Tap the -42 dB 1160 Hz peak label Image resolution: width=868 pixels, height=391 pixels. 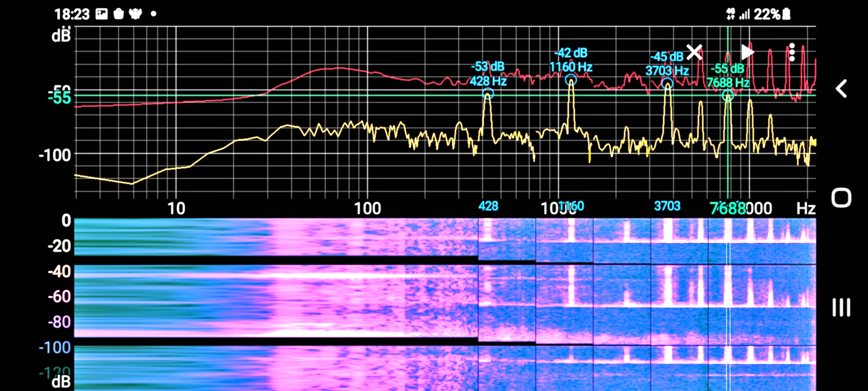point(571,60)
